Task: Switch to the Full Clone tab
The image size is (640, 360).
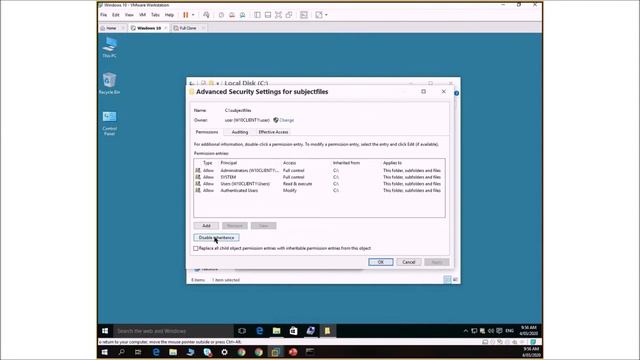Action: (188, 28)
